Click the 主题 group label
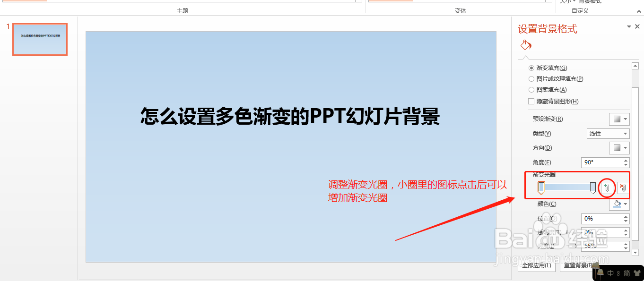Screen dimensions: 644x281 [x=183, y=10]
